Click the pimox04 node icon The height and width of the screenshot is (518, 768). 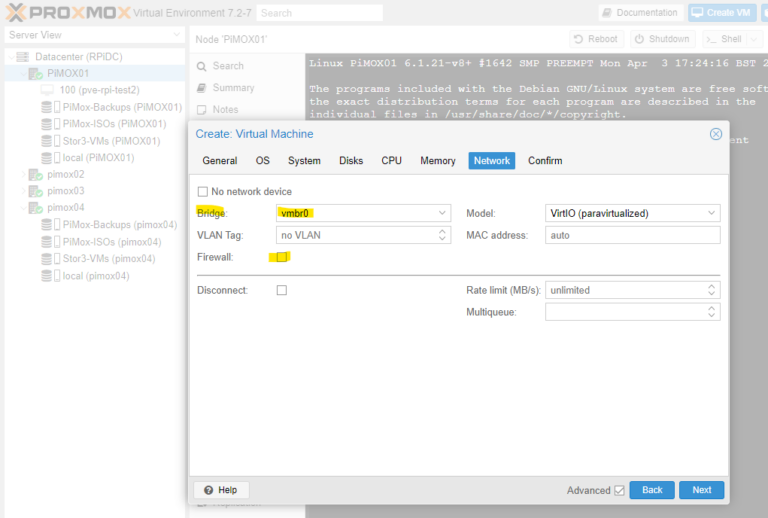pyautogui.click(x=35, y=208)
